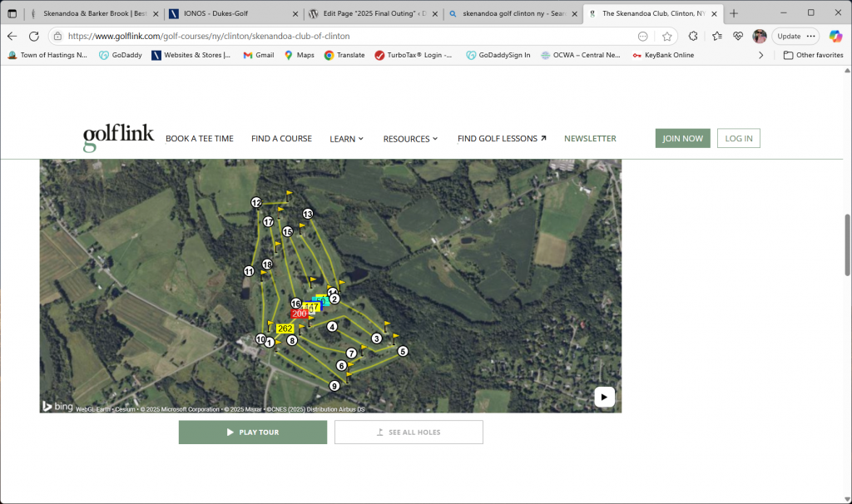Click the golflink logo

(118, 138)
